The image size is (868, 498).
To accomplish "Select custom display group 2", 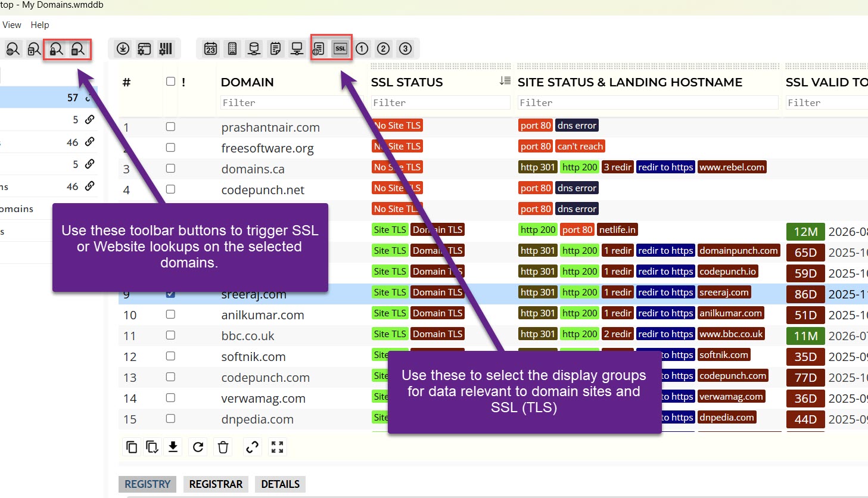I will pyautogui.click(x=384, y=49).
